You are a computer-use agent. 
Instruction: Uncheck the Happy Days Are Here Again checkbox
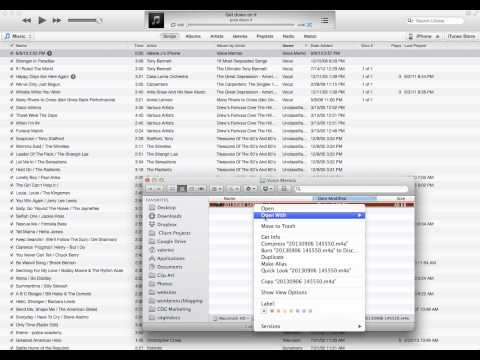pyautogui.click(x=12, y=77)
